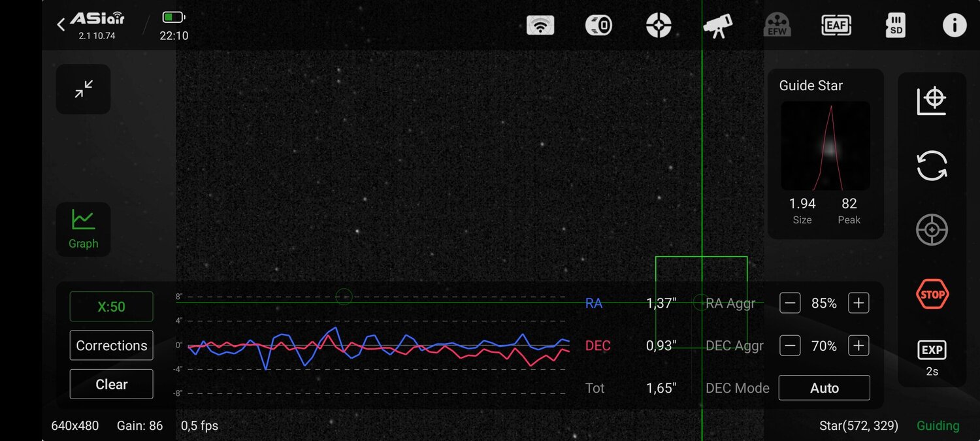This screenshot has width=980, height=441.
Task: Clear the guiding graph
Action: (112, 384)
